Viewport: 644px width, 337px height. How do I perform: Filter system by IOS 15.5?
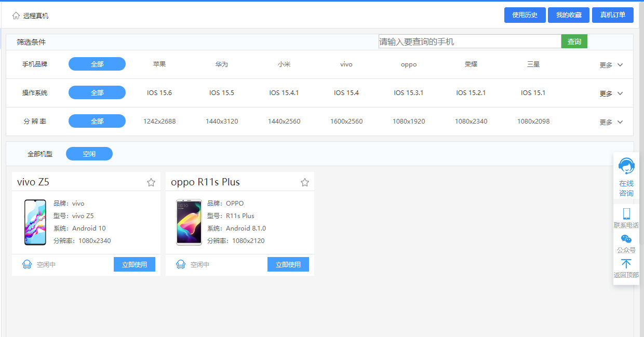tap(222, 93)
